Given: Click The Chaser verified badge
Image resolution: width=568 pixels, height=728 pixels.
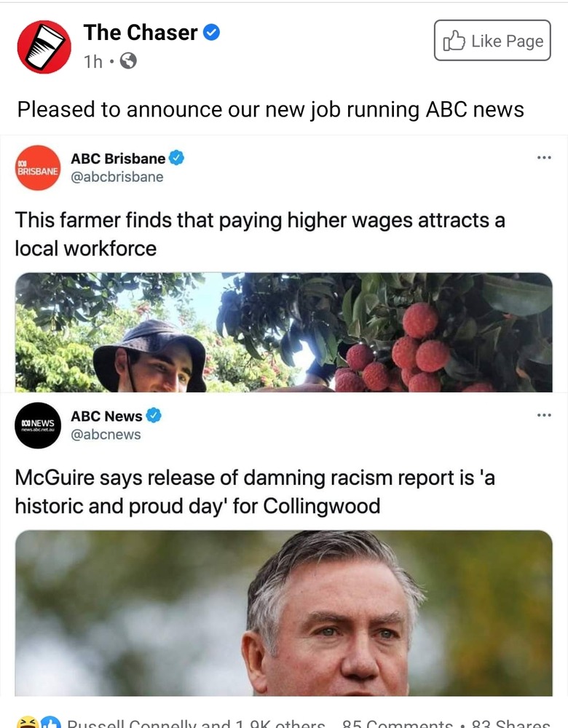Looking at the screenshot, I should (211, 33).
